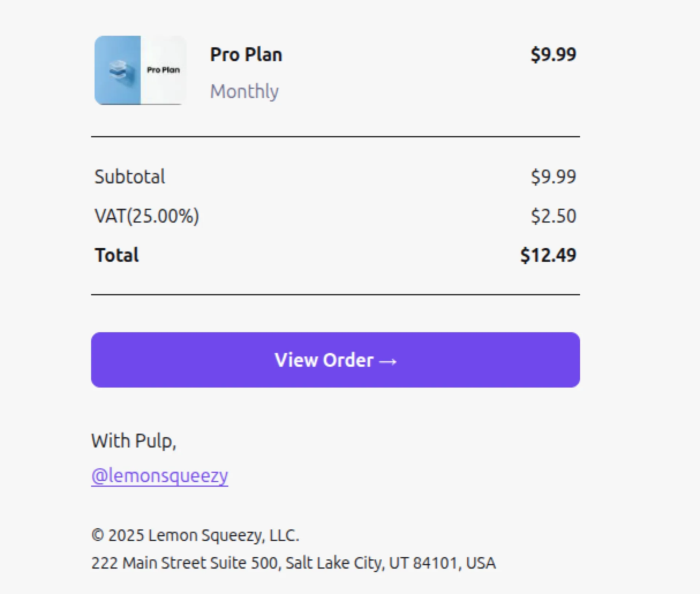The image size is (700, 594).
Task: Click the subtotal amount $9.99
Action: coord(553,177)
